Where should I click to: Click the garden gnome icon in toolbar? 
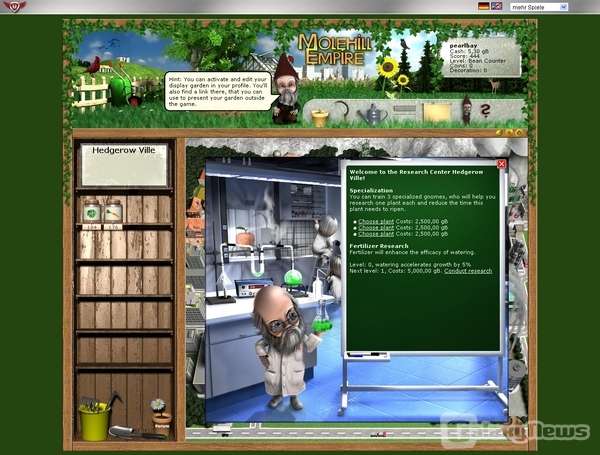pos(466,110)
